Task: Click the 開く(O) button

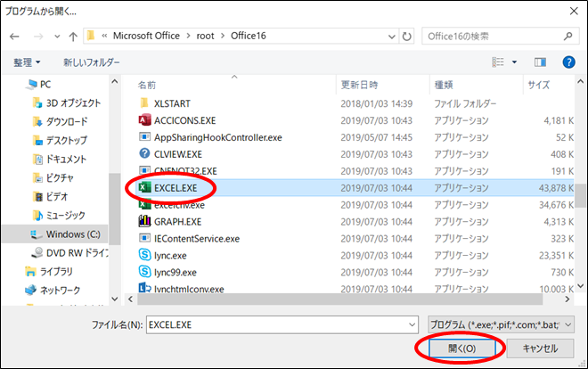Action: point(462,348)
